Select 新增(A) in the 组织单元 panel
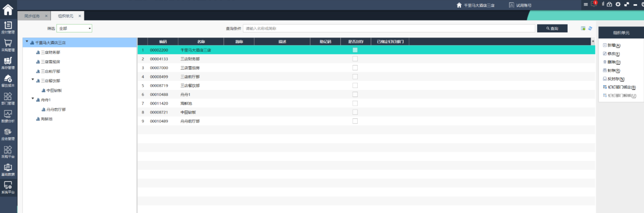Viewport: 644px width, 213px height. click(x=614, y=45)
